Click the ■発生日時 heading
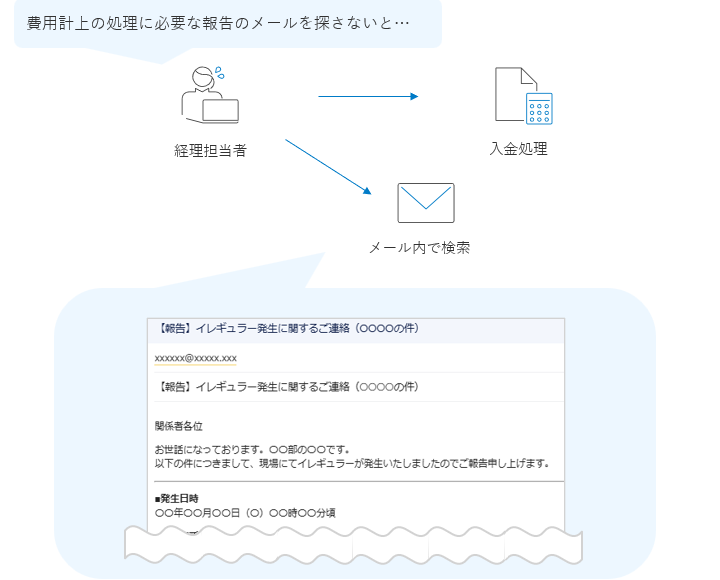The width and height of the screenshot is (720, 580). pos(177,497)
